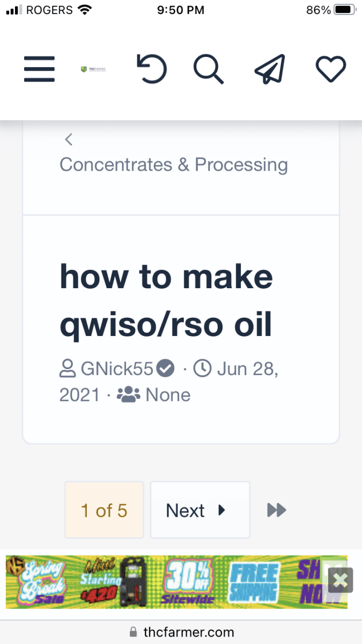The width and height of the screenshot is (362, 644).
Task: Tap the heart favorites icon
Action: (330, 70)
